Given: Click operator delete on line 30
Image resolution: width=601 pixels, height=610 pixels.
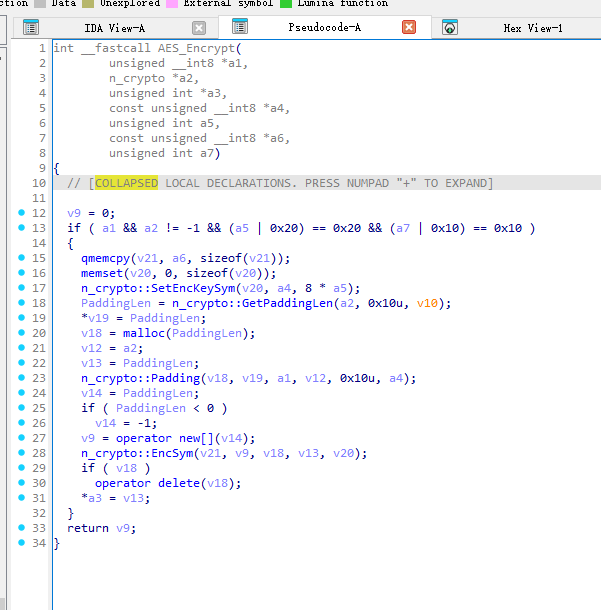Looking at the screenshot, I should point(149,483).
